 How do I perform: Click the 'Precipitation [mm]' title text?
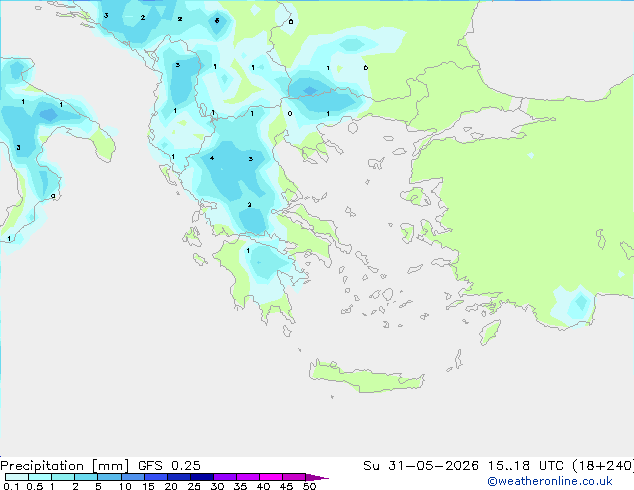click(65, 466)
